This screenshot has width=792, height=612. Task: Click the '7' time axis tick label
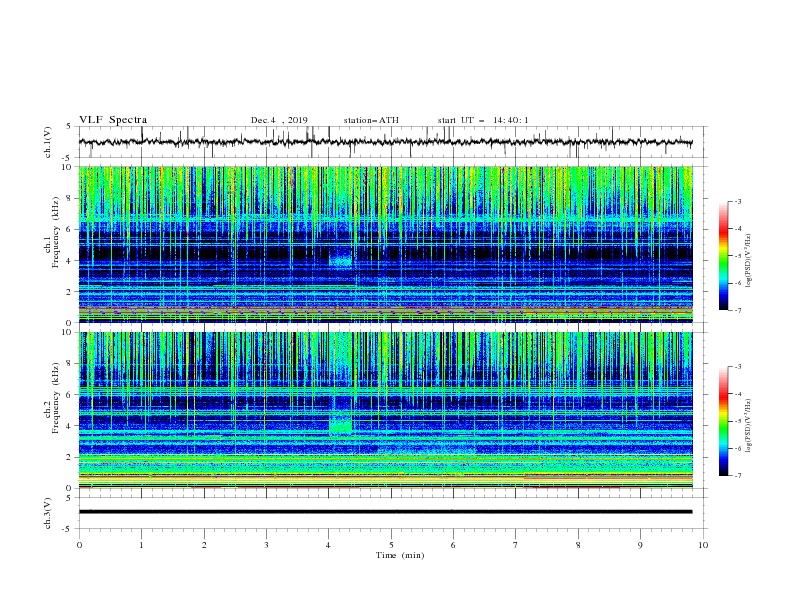pos(516,545)
